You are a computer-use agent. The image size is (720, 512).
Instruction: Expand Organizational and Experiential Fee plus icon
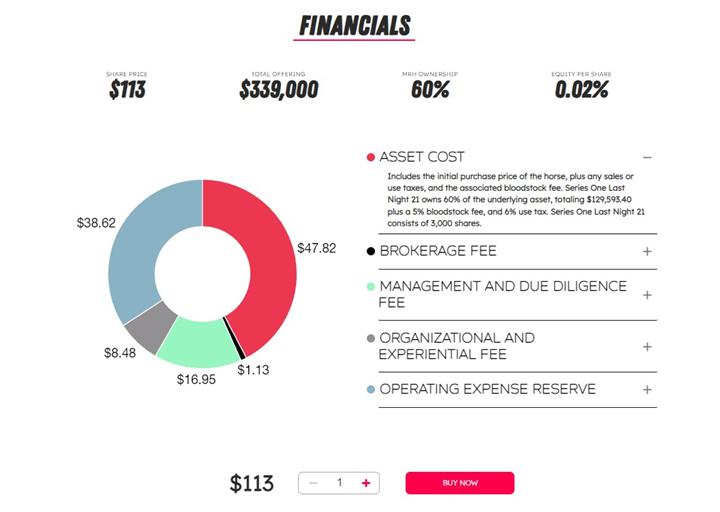pyautogui.click(x=647, y=347)
